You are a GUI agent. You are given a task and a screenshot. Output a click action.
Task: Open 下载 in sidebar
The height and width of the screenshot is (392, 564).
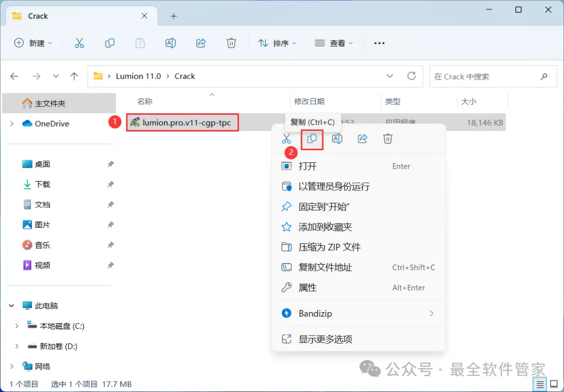pos(42,184)
